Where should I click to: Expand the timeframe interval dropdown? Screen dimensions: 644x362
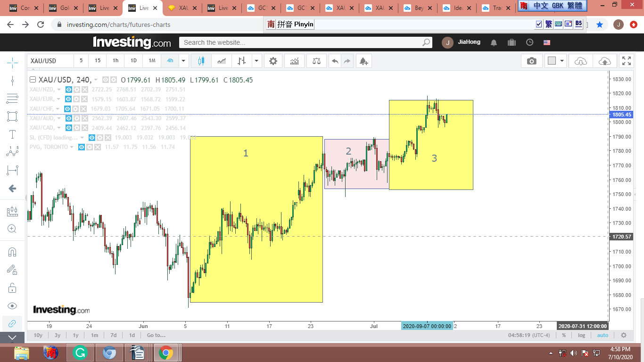point(184,61)
